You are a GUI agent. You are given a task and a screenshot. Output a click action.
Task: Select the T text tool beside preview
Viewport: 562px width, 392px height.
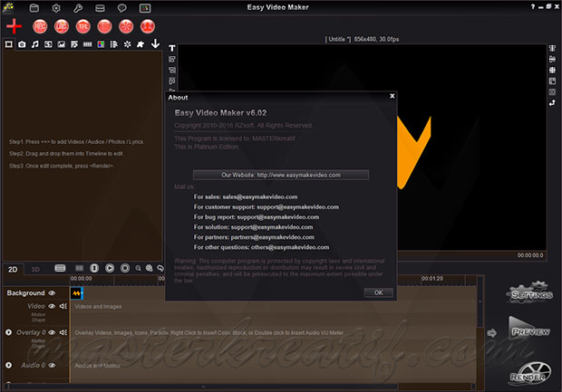click(172, 48)
